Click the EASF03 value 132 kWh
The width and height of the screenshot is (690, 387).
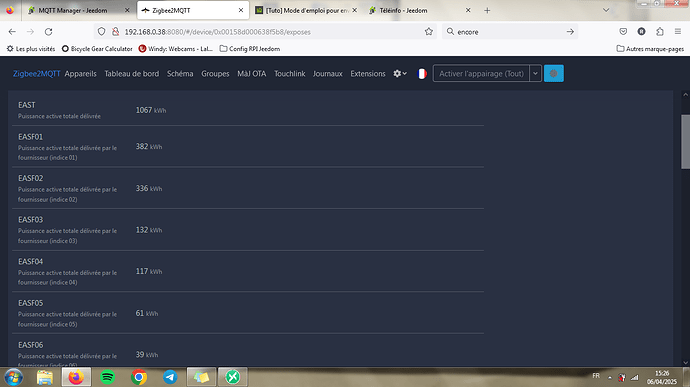[149, 230]
